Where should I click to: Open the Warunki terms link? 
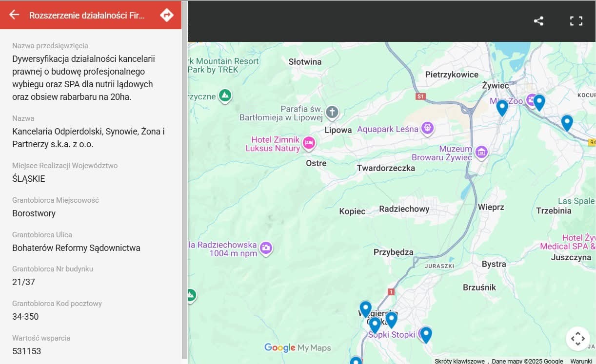tap(581, 361)
